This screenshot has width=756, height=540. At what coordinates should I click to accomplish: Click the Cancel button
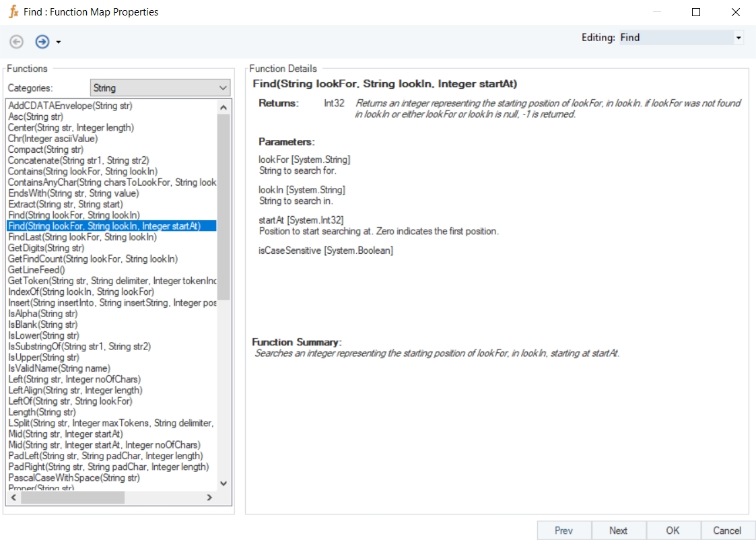727,531
